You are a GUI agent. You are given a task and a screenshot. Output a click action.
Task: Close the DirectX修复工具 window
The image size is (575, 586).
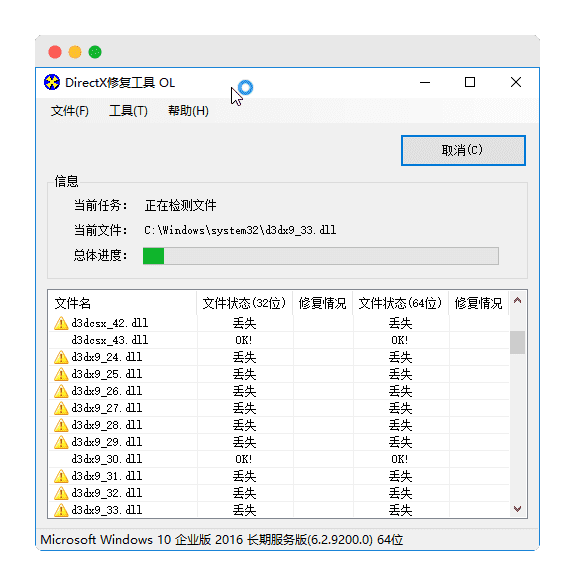[516, 82]
